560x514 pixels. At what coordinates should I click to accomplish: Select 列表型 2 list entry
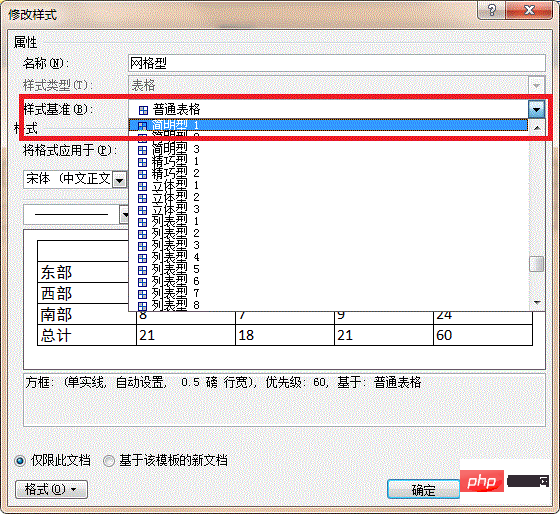(328, 233)
